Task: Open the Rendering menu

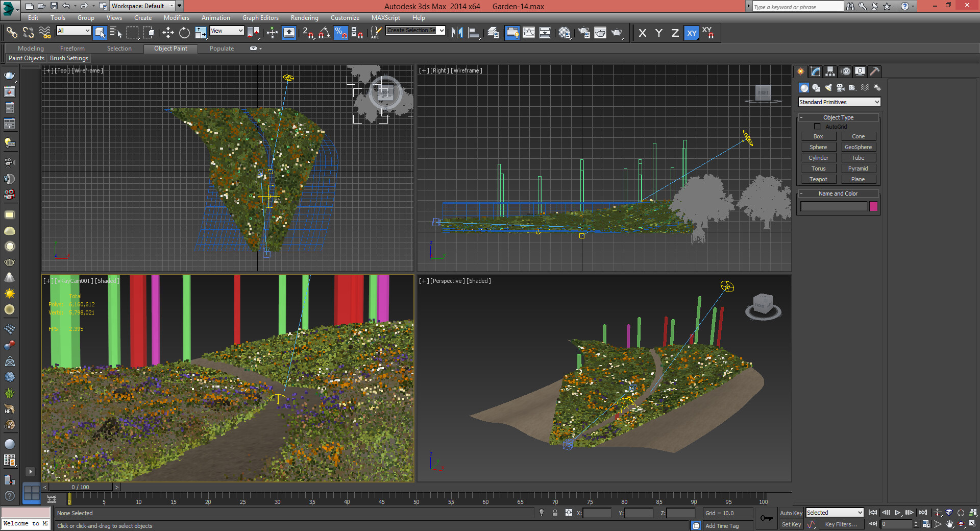Action: 304,18
